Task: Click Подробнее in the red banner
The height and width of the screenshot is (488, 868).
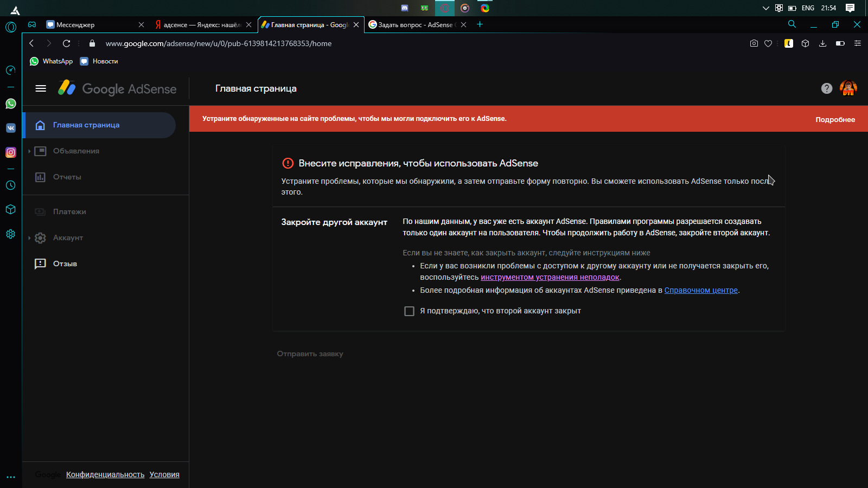Action: coord(835,120)
